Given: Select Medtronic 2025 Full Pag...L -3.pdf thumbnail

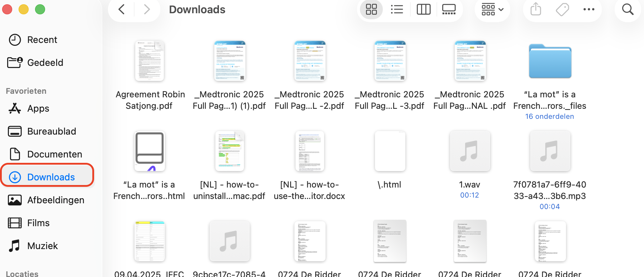Looking at the screenshot, I should (390, 61).
